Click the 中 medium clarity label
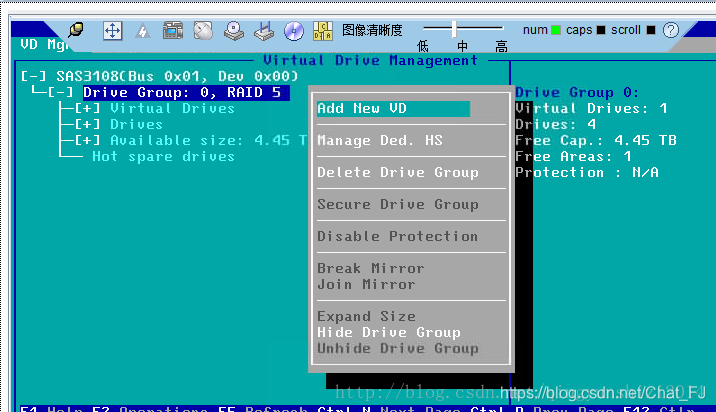716x412 pixels. 462,46
